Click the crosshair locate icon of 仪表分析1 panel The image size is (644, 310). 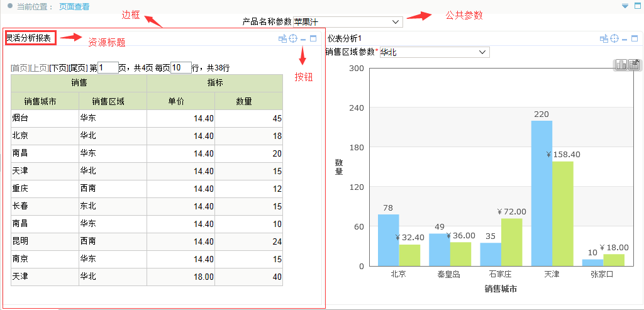tap(614, 39)
